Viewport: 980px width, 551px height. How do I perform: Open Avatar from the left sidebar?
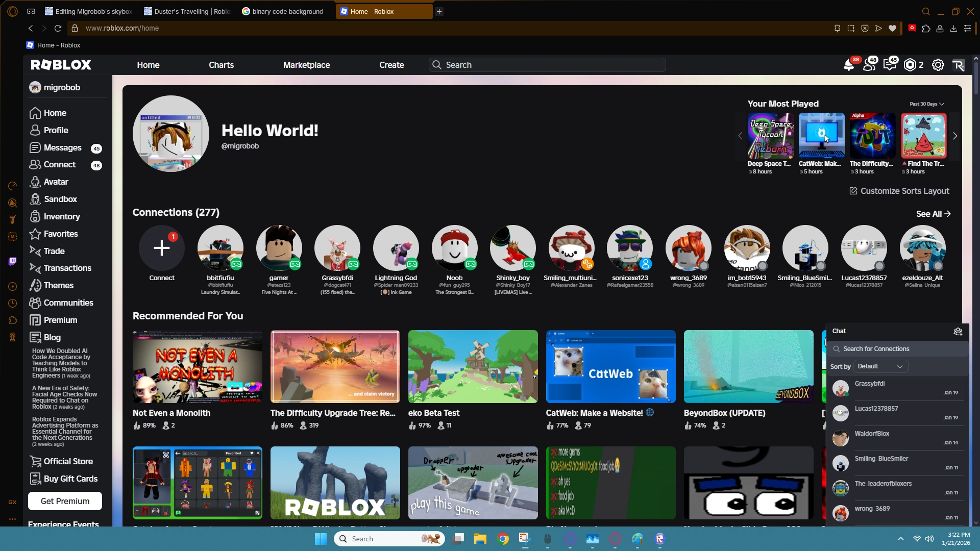(x=56, y=182)
